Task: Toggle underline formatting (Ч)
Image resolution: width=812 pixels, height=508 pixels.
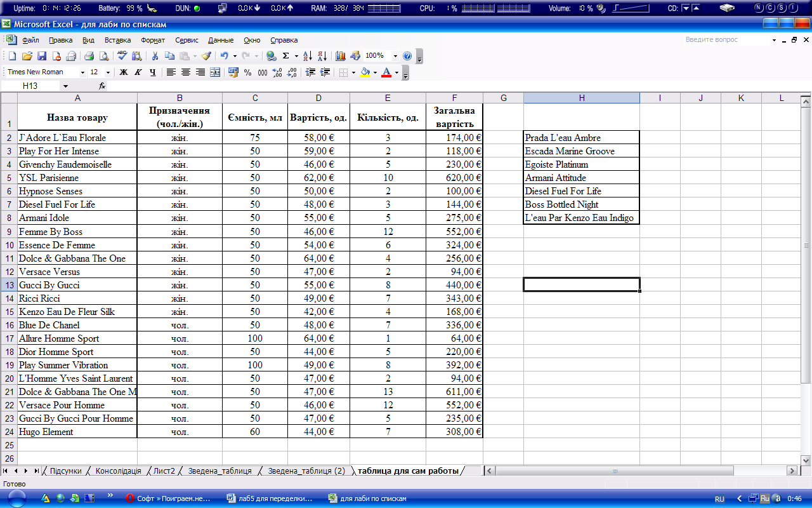Action: (x=153, y=72)
